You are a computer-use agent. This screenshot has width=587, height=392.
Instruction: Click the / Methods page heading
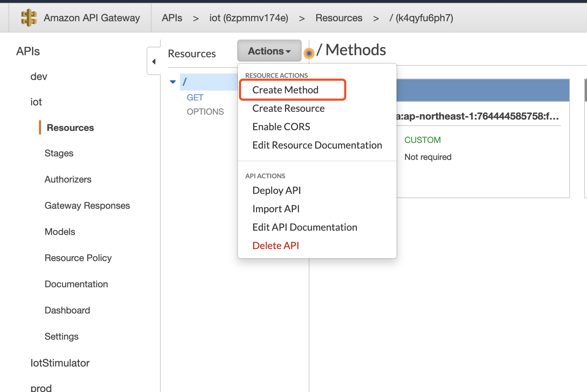[351, 50]
